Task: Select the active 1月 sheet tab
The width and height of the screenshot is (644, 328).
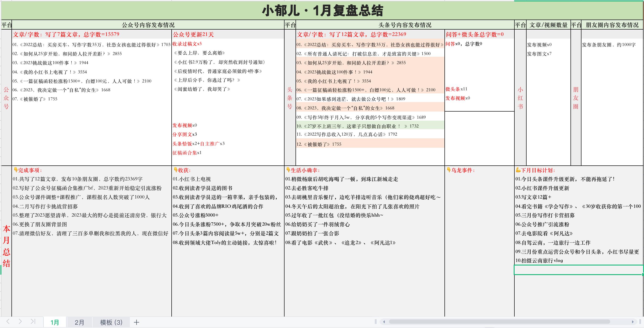Action: click(54, 322)
